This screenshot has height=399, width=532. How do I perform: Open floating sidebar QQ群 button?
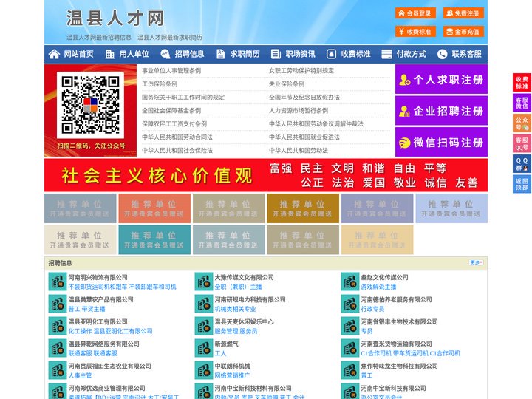click(x=522, y=164)
